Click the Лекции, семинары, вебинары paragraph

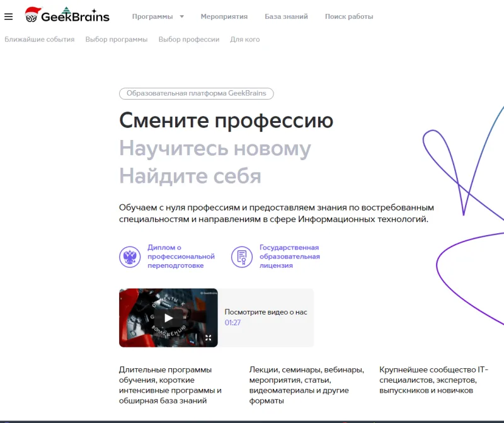[x=307, y=385]
